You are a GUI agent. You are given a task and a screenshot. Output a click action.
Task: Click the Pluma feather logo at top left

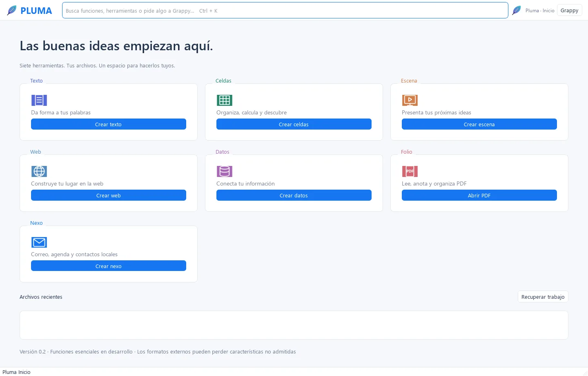tap(12, 11)
